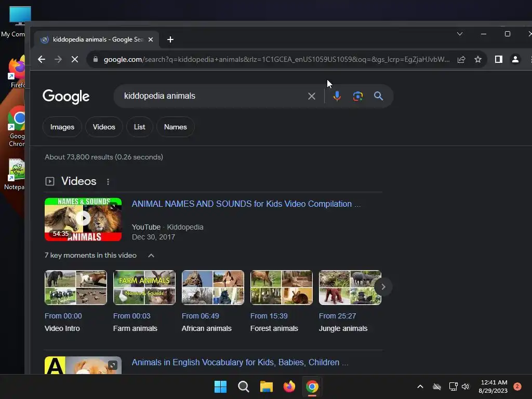532x399 pixels.
Task: Filter results by Videos chip
Action: tap(104, 127)
